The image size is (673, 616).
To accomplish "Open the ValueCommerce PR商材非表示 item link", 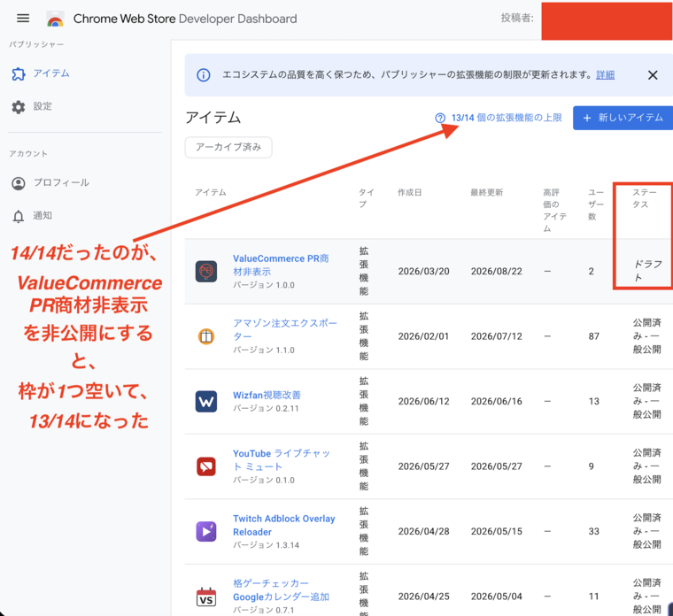I will pos(281,266).
